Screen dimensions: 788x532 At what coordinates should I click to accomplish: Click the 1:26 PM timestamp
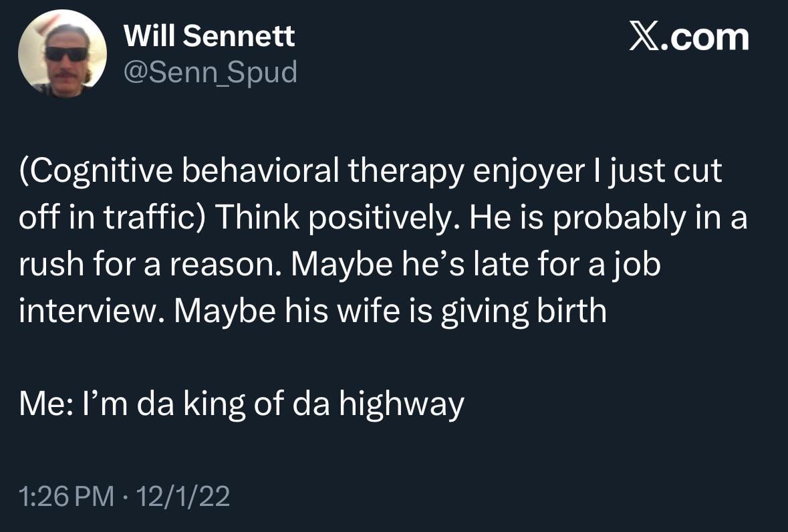tap(66, 496)
